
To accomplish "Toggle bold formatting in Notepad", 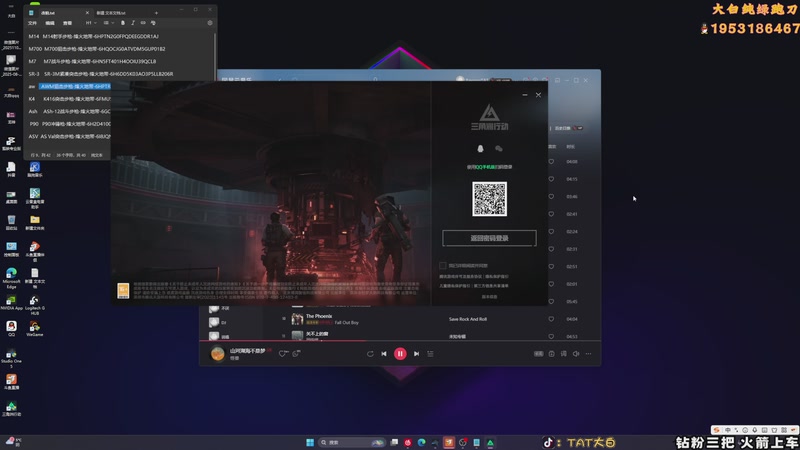I will 123,23.
